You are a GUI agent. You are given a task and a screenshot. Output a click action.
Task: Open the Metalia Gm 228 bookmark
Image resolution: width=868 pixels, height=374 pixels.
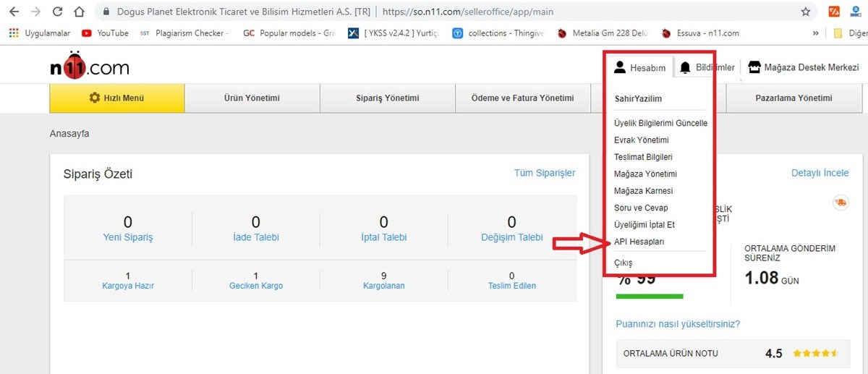602,33
